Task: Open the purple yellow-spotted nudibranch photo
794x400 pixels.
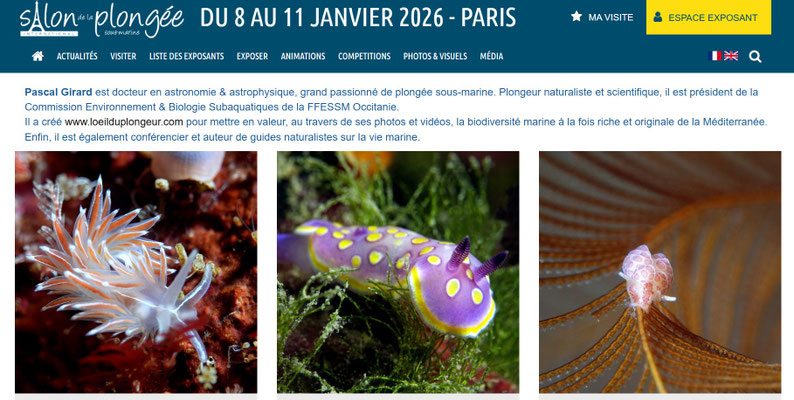Action: pos(398,272)
